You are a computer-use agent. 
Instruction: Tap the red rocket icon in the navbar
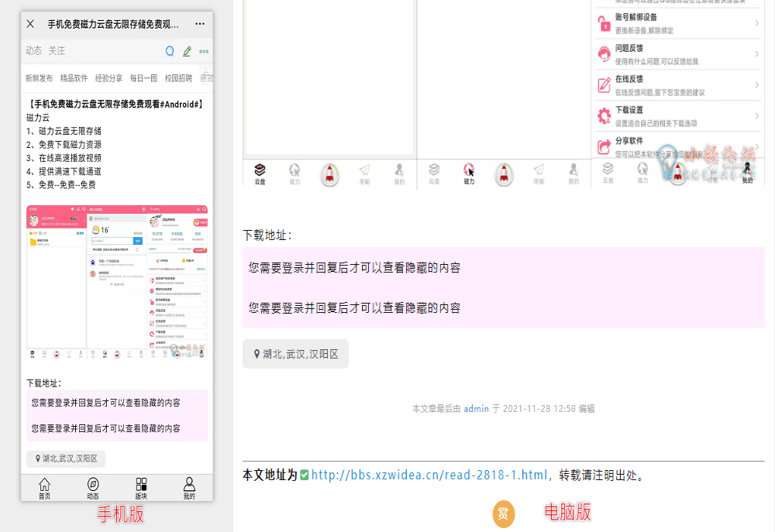click(x=329, y=174)
